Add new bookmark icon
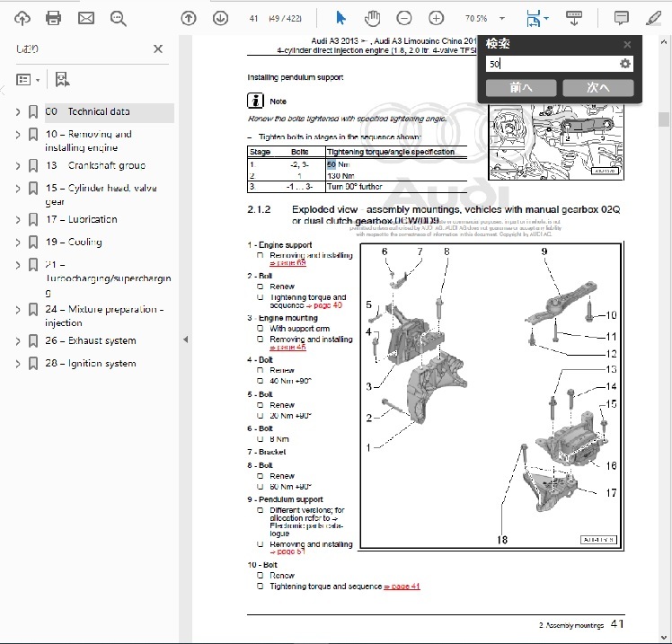This screenshot has height=644, width=672. (x=63, y=79)
